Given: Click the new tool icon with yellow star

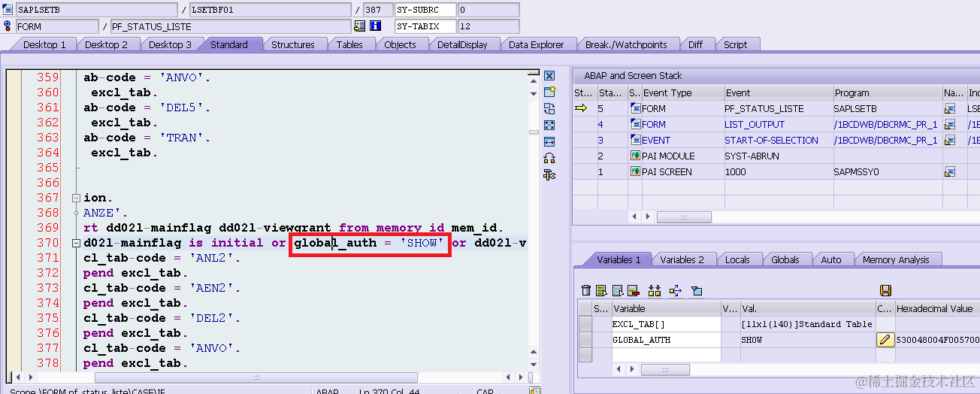Looking at the screenshot, I should tap(549, 92).
